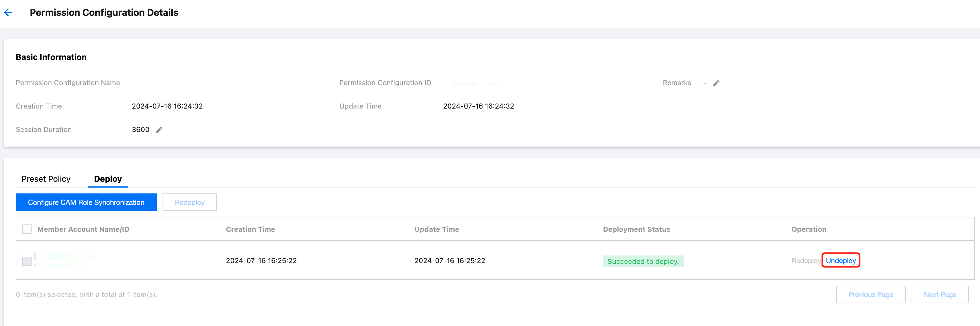
Task: Click Configure CAM Role Synchronization button
Action: click(x=86, y=202)
